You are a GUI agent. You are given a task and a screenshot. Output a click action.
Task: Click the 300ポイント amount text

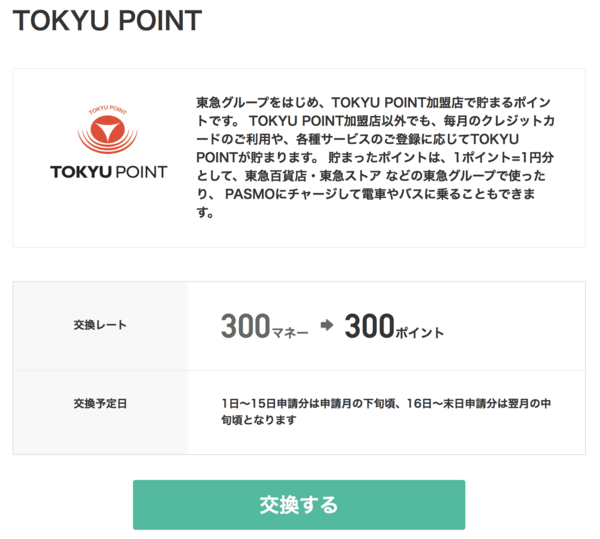394,326
